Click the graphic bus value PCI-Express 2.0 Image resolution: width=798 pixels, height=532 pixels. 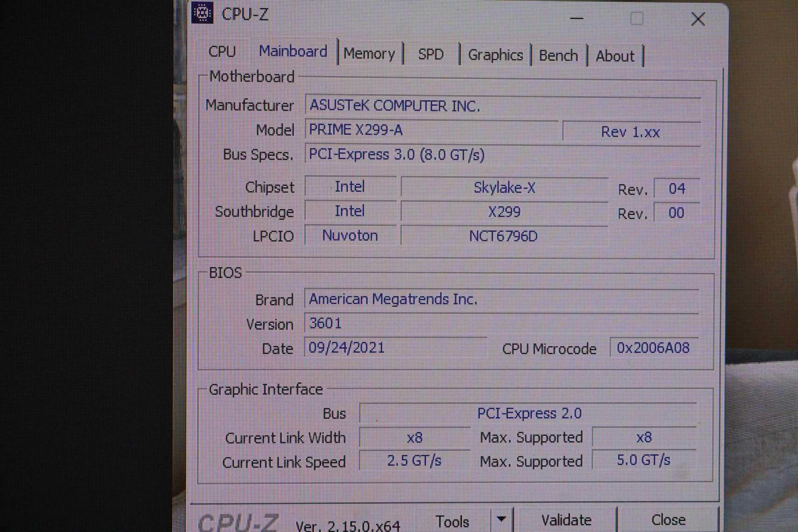click(x=529, y=413)
